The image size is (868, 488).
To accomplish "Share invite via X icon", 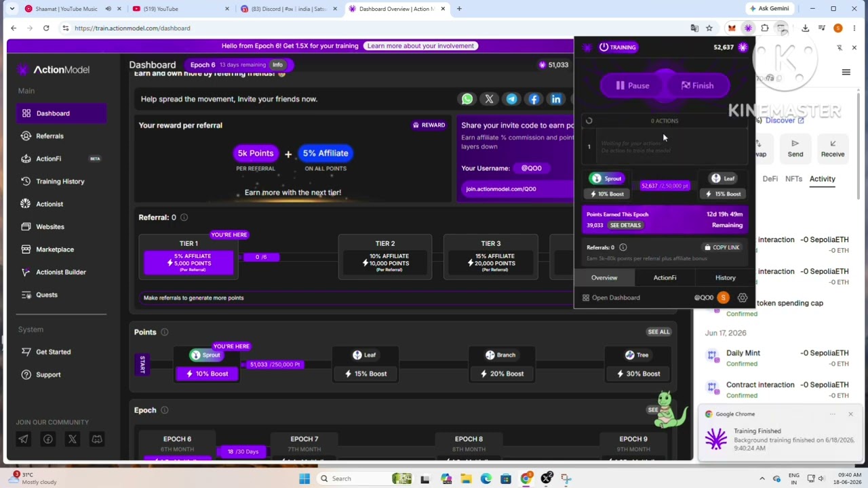I will [x=489, y=99].
